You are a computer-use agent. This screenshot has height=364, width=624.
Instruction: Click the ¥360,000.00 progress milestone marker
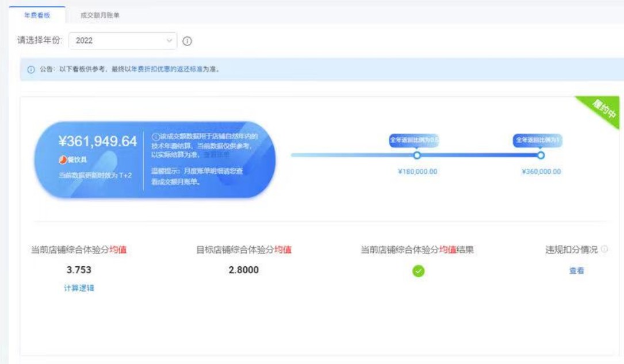coord(541,155)
